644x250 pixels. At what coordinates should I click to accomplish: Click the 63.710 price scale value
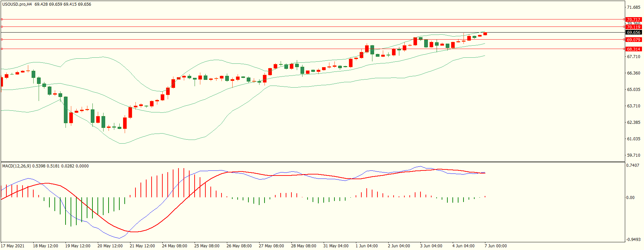tap(634, 106)
